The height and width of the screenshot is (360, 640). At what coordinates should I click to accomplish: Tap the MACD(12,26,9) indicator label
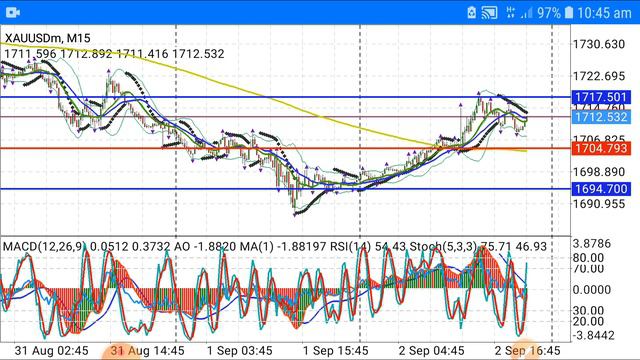pyautogui.click(x=44, y=247)
